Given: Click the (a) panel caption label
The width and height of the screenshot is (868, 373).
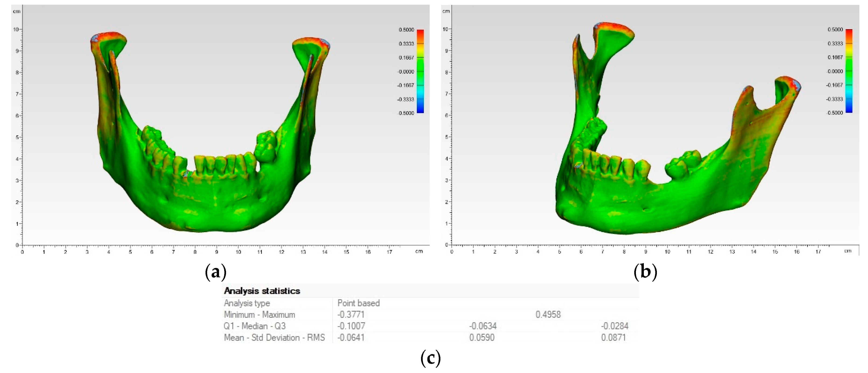Looking at the screenshot, I should click(x=216, y=272).
